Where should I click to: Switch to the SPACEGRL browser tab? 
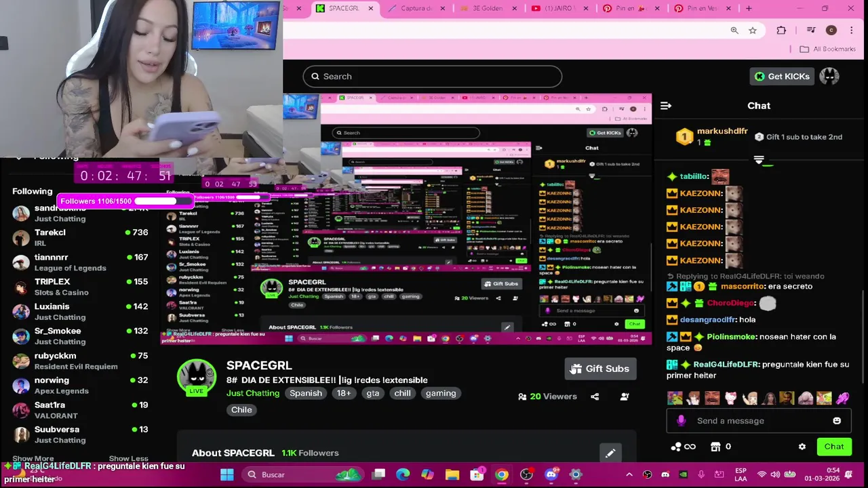click(x=344, y=8)
